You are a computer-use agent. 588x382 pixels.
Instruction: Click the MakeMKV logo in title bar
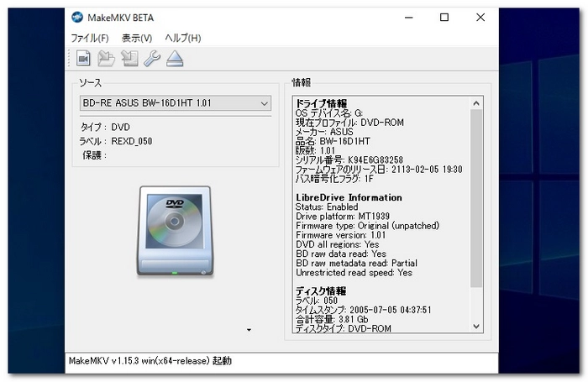pos(78,18)
